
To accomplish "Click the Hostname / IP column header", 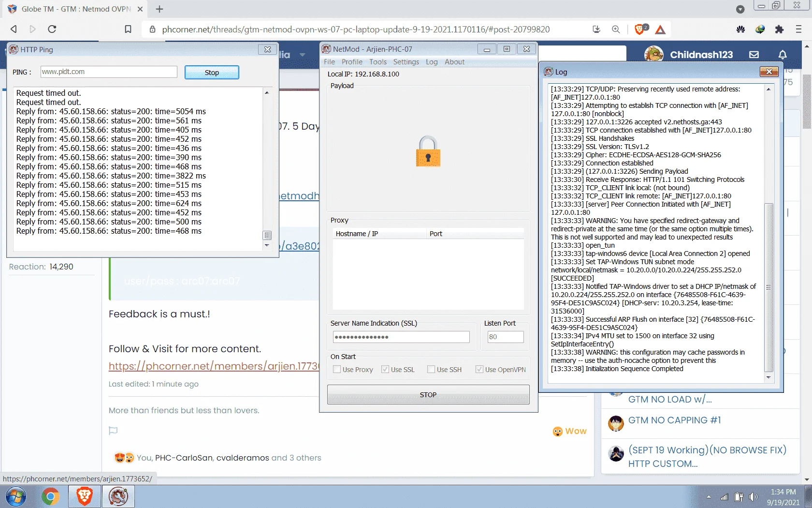I will click(379, 234).
